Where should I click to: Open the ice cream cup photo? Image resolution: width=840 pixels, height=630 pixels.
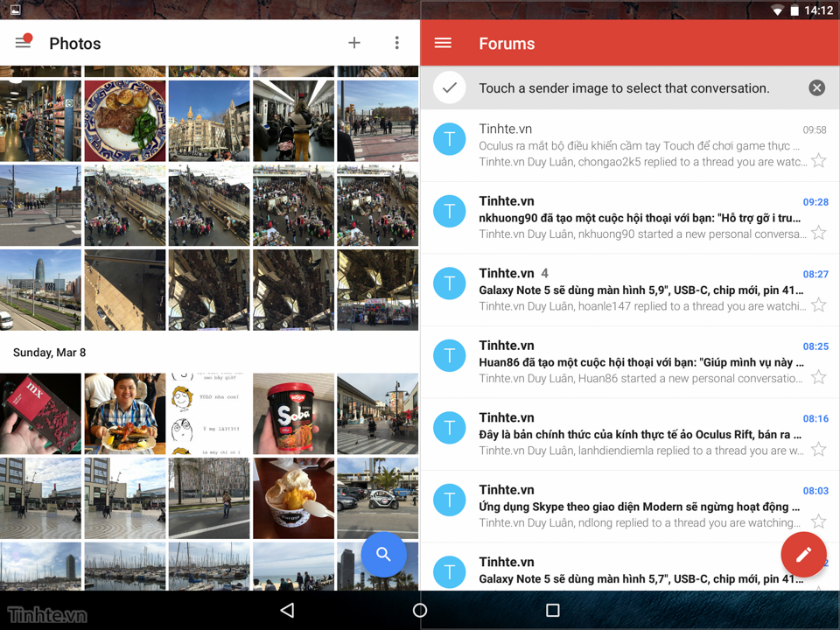coord(294,498)
